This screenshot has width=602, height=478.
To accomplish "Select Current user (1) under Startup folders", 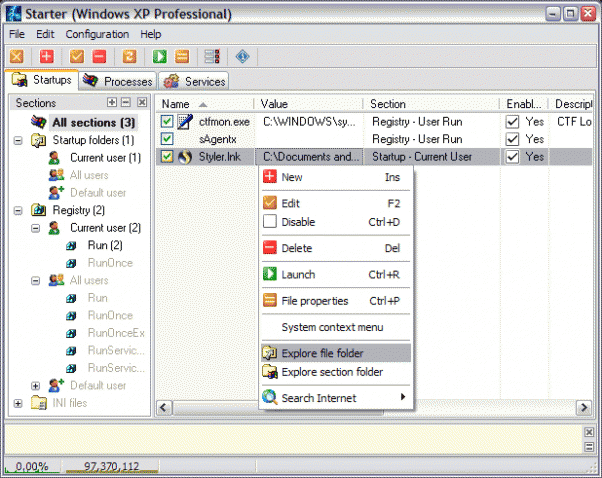I will tap(105, 158).
